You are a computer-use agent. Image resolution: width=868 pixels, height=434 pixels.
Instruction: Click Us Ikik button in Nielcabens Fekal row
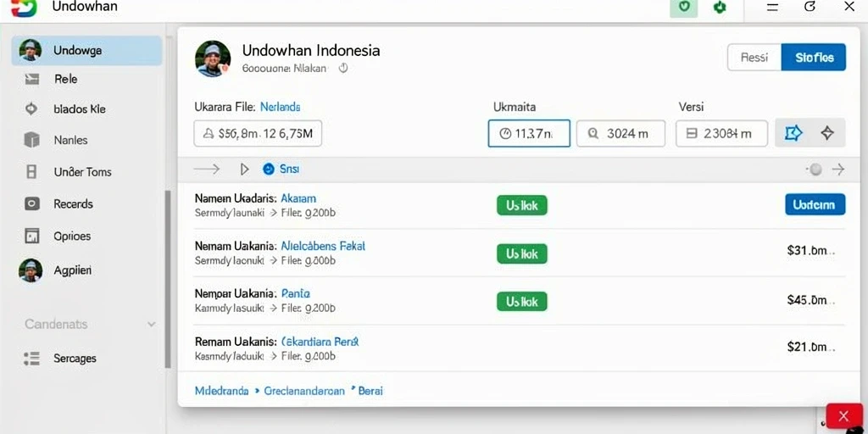click(522, 253)
